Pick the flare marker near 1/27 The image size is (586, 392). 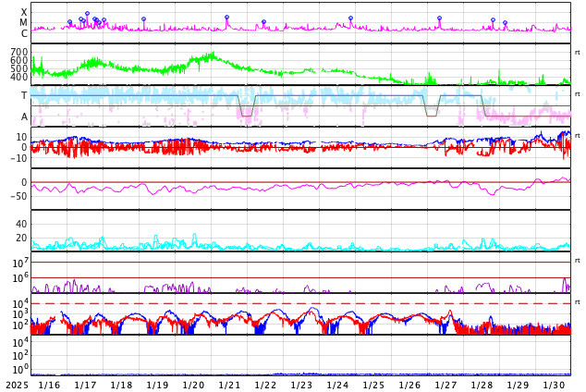439,18
